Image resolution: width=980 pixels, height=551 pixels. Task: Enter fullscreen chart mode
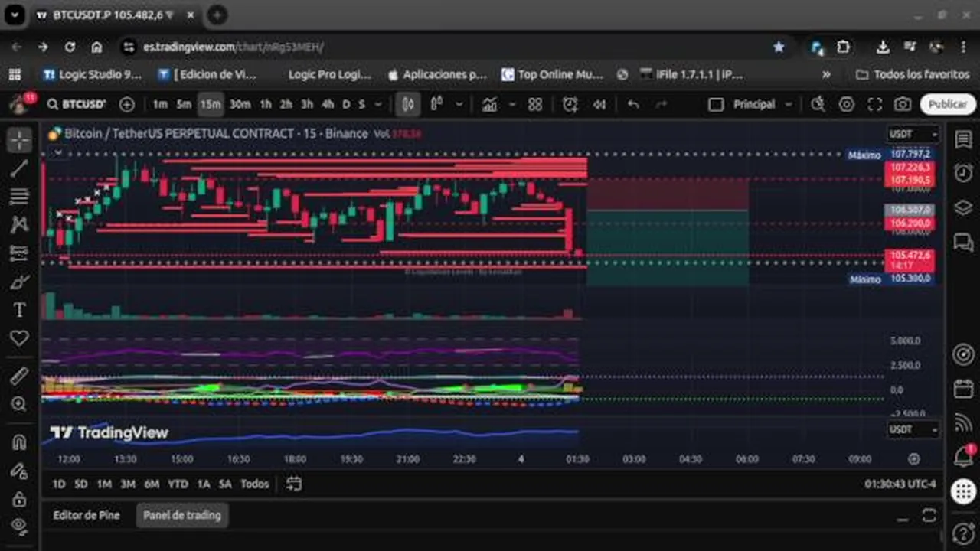(874, 104)
